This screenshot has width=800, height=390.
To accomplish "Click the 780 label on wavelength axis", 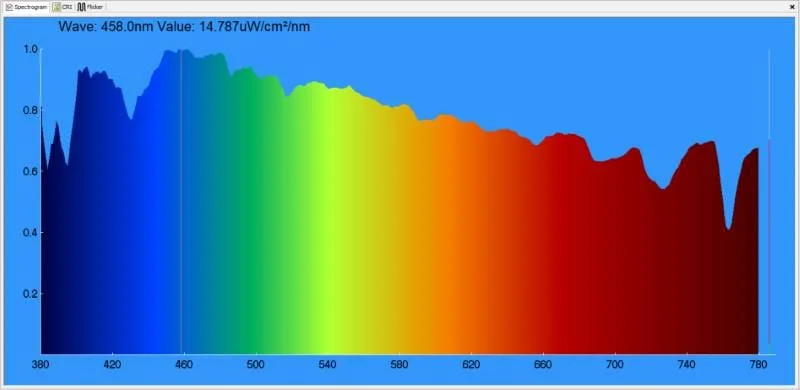I will 758,364.
